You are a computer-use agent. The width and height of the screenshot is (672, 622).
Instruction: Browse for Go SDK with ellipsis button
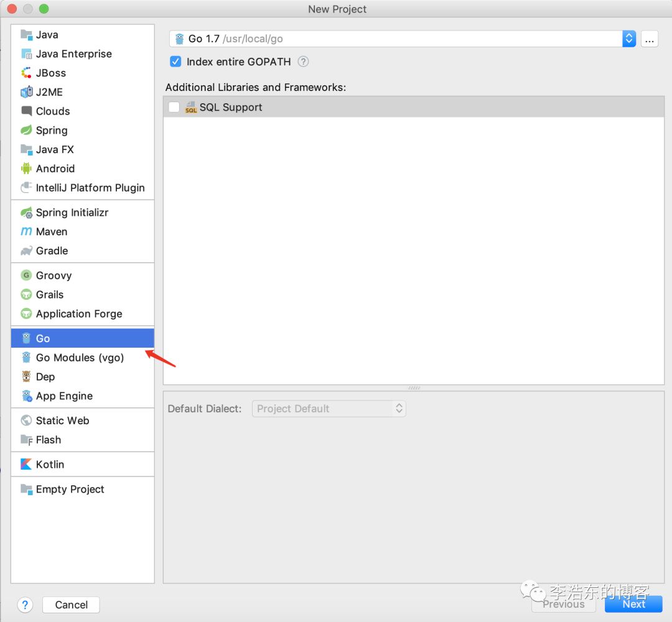[x=649, y=39]
